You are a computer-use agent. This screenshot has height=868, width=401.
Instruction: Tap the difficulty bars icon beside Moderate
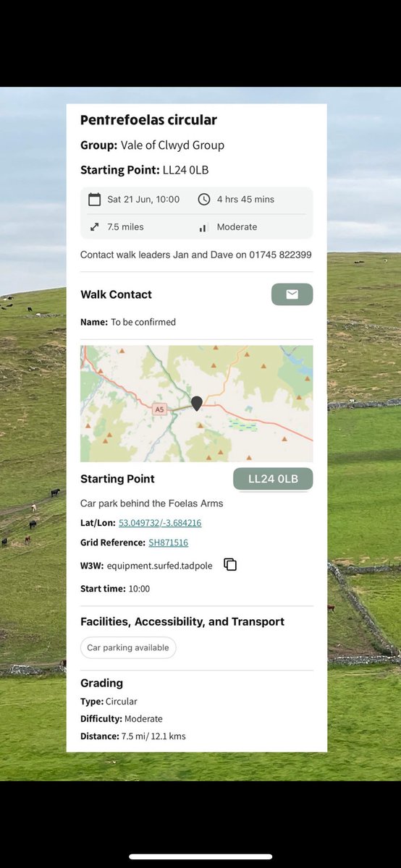coord(204,227)
